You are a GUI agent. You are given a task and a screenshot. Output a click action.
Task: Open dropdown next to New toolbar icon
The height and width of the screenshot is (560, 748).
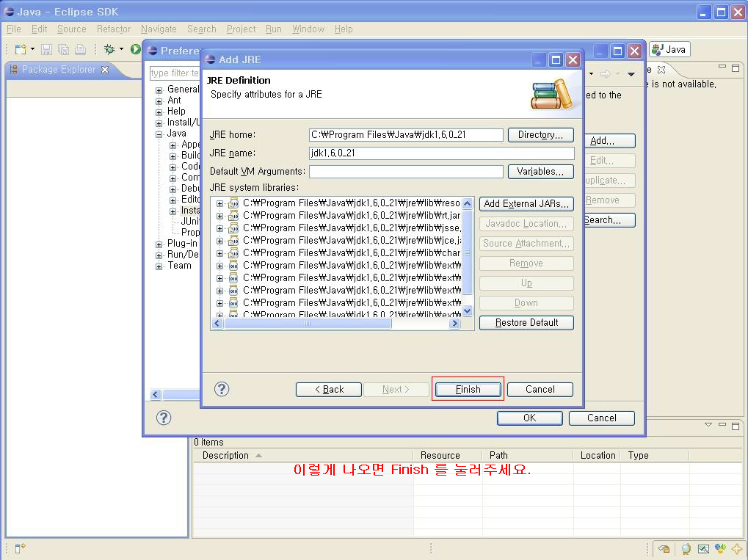pyautogui.click(x=32, y=49)
